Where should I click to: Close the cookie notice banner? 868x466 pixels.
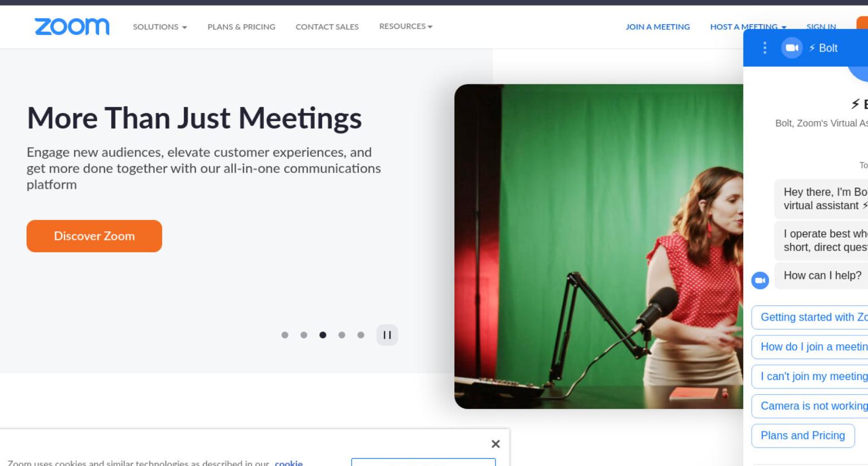coord(496,444)
